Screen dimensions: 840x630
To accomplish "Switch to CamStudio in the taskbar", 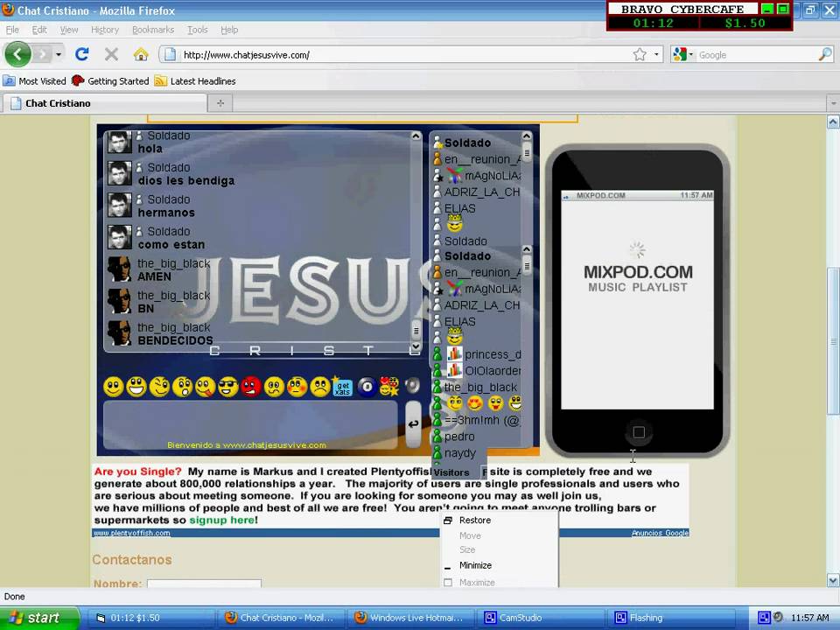I will (x=541, y=618).
